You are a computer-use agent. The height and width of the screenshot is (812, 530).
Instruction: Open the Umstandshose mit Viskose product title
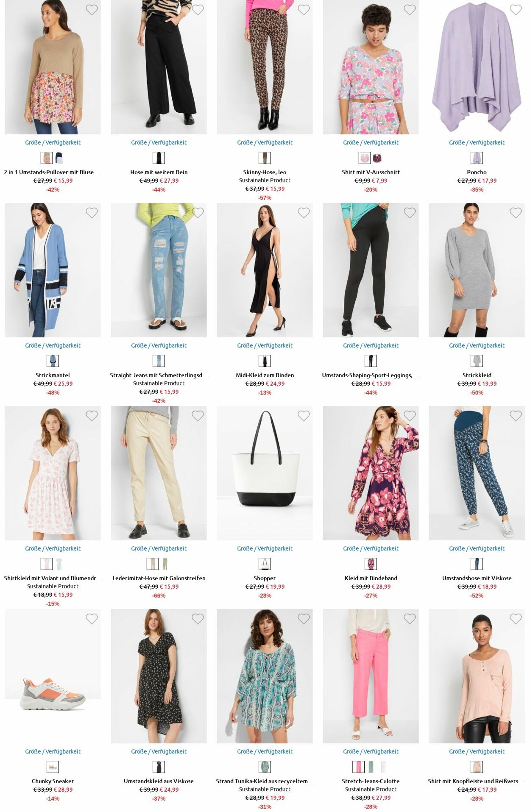477,578
